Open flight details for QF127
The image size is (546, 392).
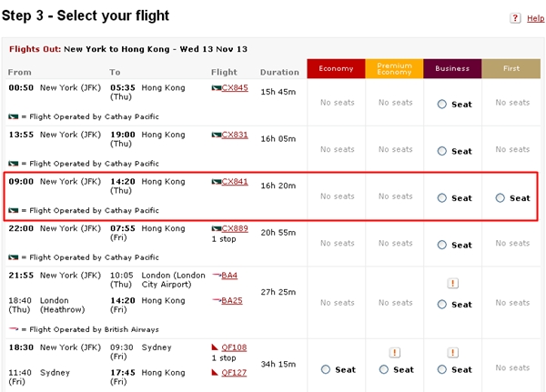pyautogui.click(x=234, y=373)
